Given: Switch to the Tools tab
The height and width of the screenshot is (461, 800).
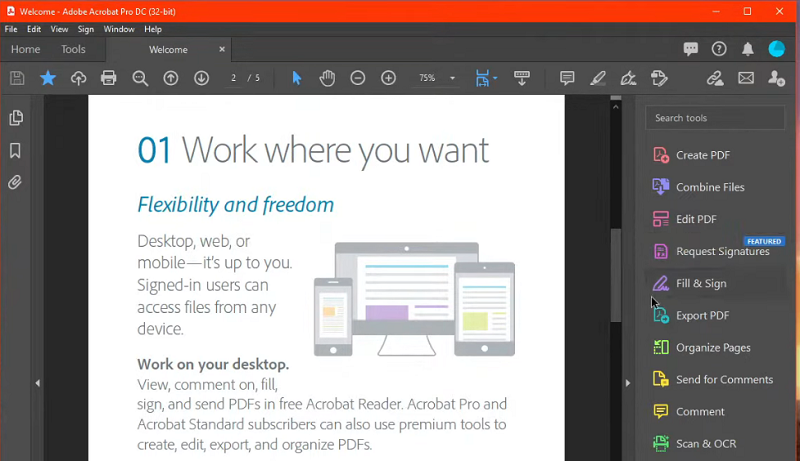Looking at the screenshot, I should (x=73, y=49).
